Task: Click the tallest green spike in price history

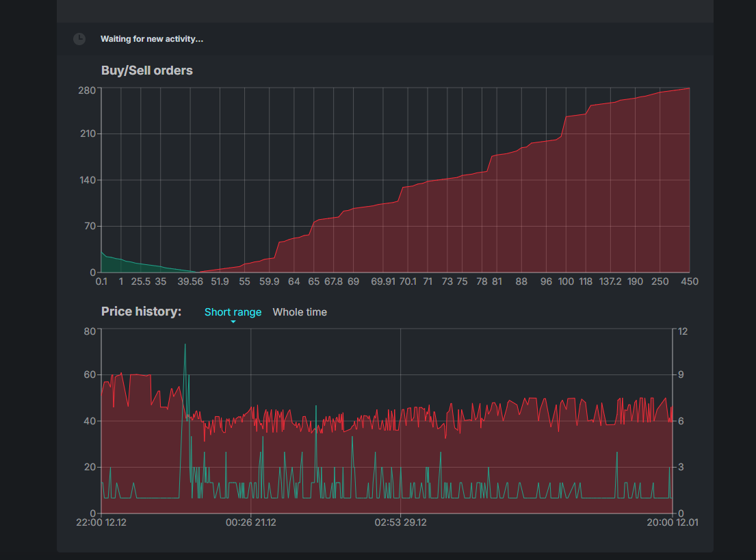Action: (x=185, y=346)
